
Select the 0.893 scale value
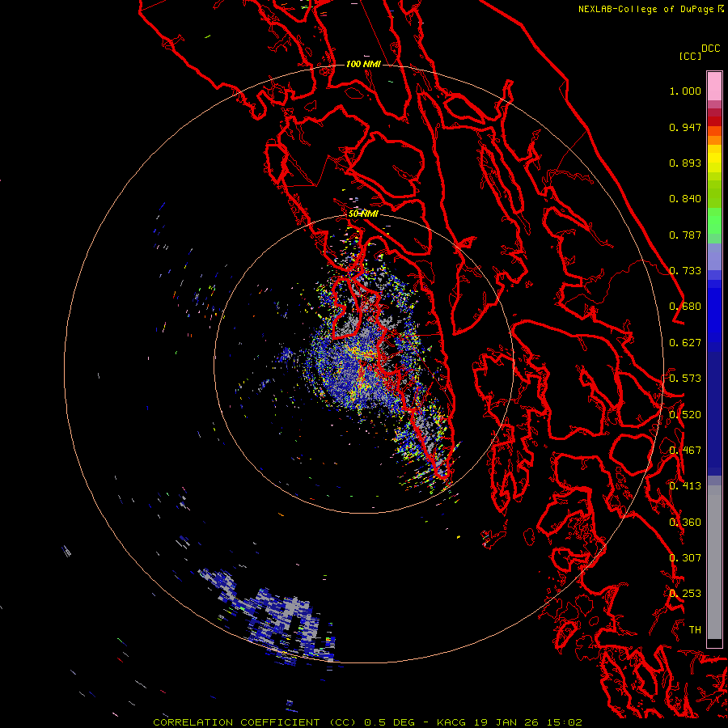[x=685, y=163]
